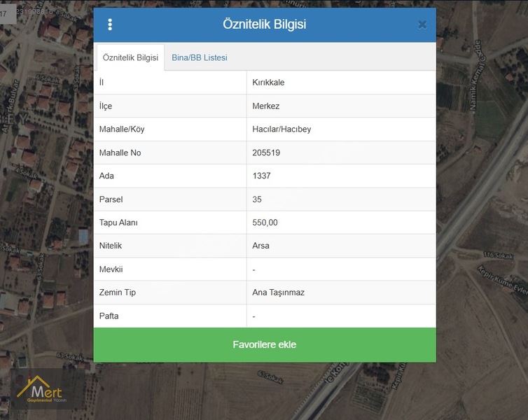
Task: Click the Zemin Tip label cell
Action: tap(118, 293)
